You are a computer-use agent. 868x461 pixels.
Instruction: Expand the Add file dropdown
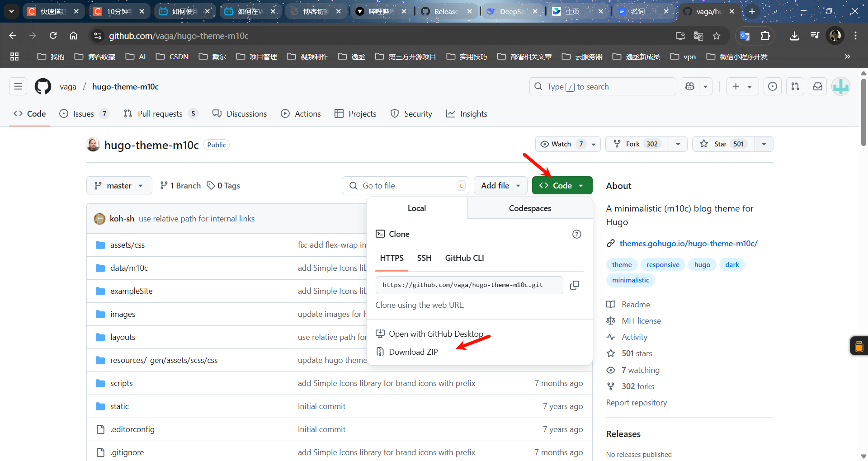500,185
